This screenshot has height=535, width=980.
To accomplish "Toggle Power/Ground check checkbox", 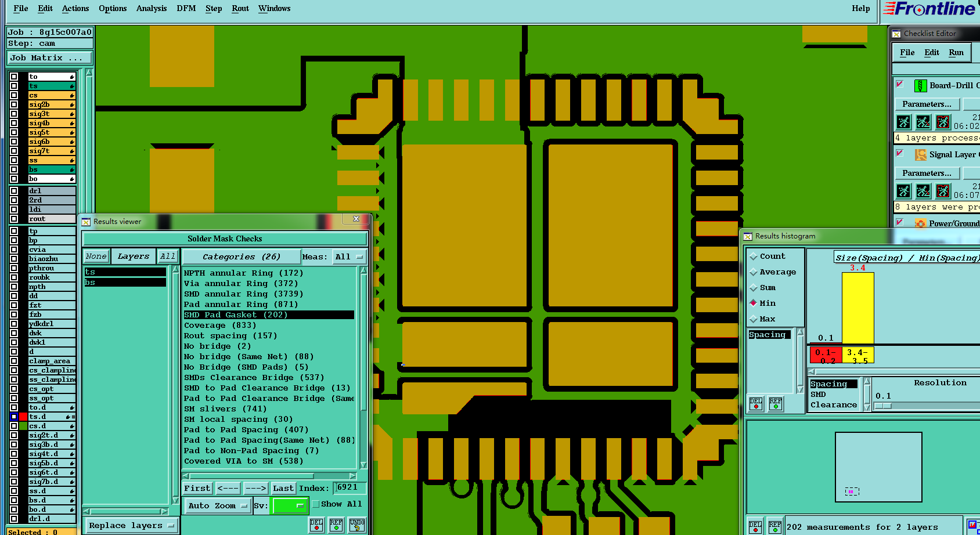I will 900,222.
